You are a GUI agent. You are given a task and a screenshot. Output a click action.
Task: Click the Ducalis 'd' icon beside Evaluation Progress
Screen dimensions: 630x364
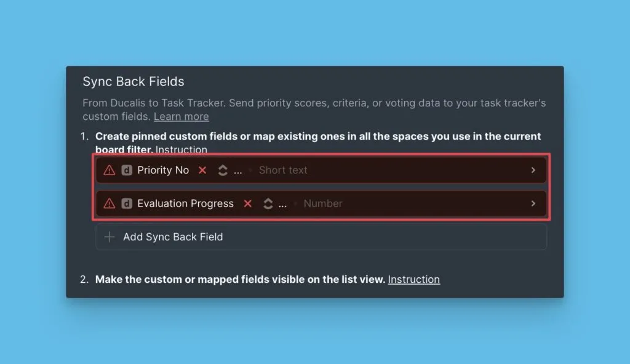(x=127, y=204)
